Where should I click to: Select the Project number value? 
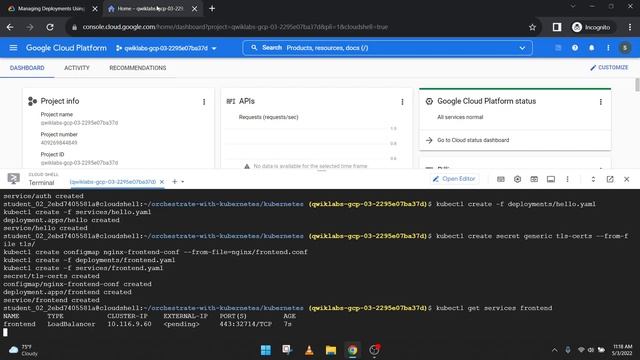tap(59, 142)
